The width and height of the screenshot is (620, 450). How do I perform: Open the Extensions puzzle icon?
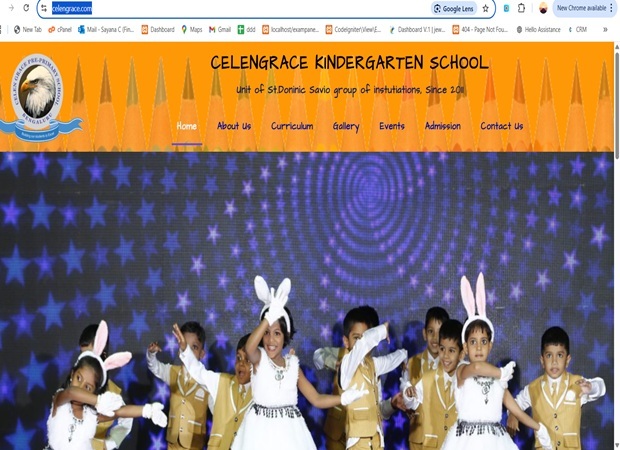click(x=522, y=8)
